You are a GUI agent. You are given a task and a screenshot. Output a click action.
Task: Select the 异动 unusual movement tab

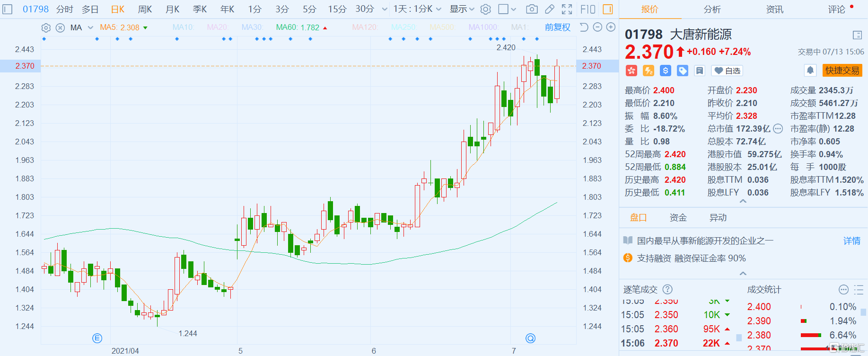point(718,217)
